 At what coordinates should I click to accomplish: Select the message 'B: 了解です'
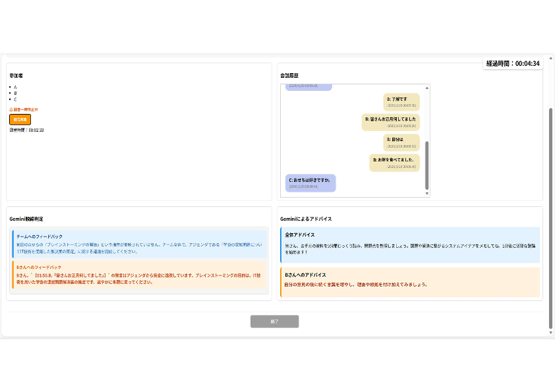point(401,101)
